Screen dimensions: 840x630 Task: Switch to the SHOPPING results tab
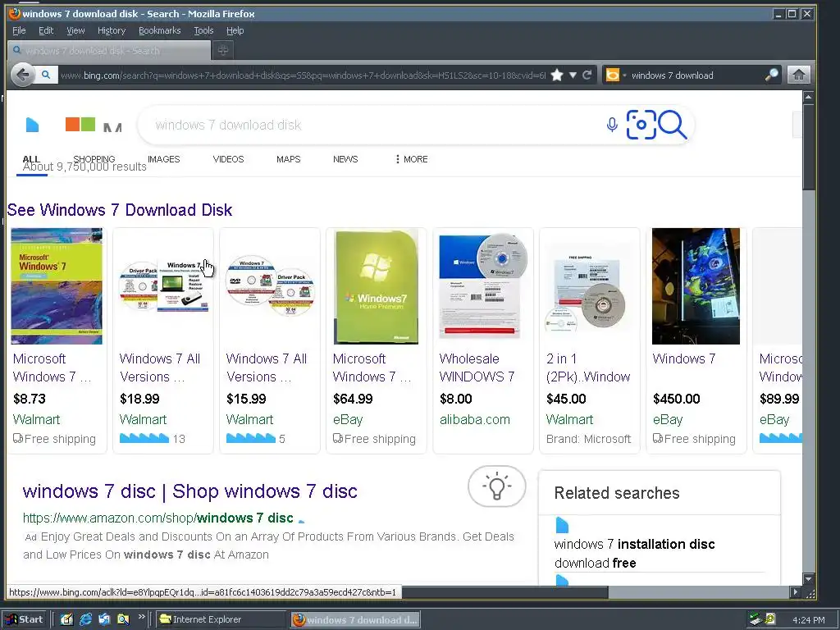(x=94, y=158)
